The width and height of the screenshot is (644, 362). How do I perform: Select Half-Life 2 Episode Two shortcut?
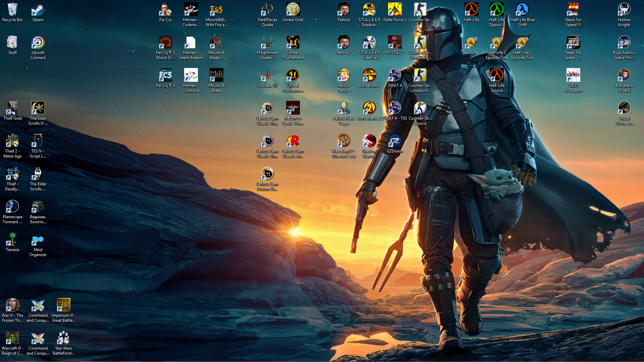coord(522,43)
